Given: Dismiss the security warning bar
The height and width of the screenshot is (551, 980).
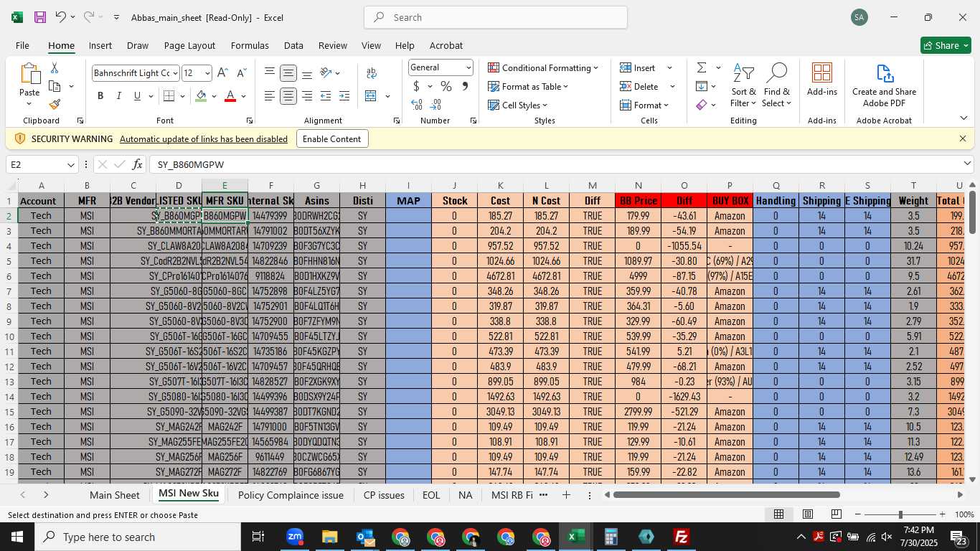Looking at the screenshot, I should click(x=963, y=138).
